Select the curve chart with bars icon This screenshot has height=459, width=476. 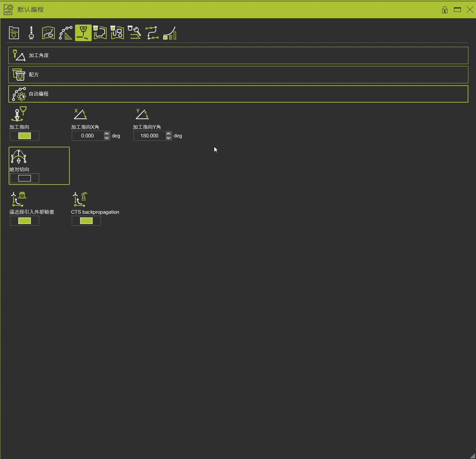click(170, 33)
